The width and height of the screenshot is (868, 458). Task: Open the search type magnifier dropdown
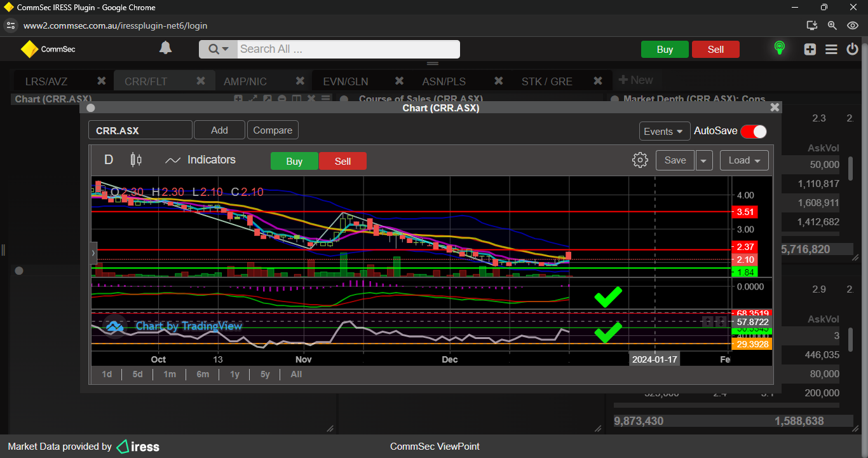218,49
